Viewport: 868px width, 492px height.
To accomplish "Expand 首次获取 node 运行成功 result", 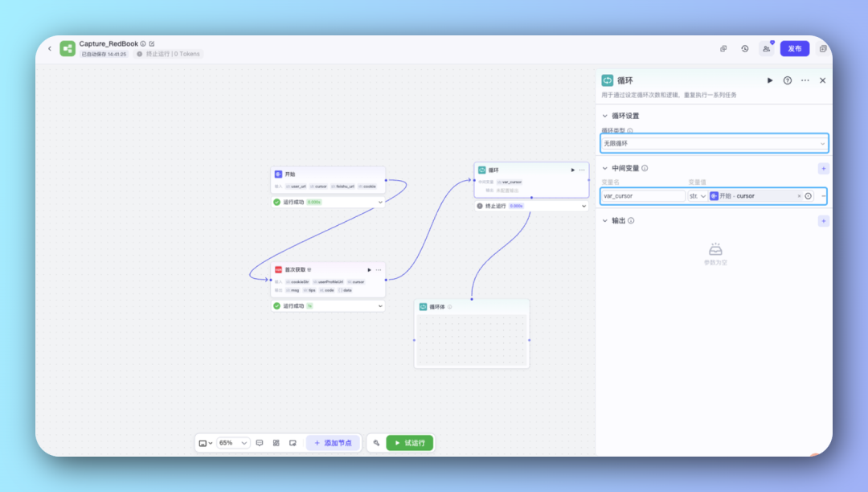I will click(380, 306).
